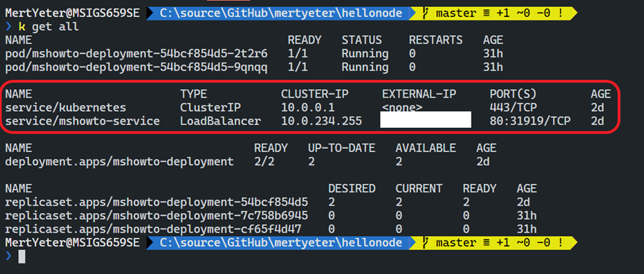Click cluster IP 10.0.234.255

(321, 122)
